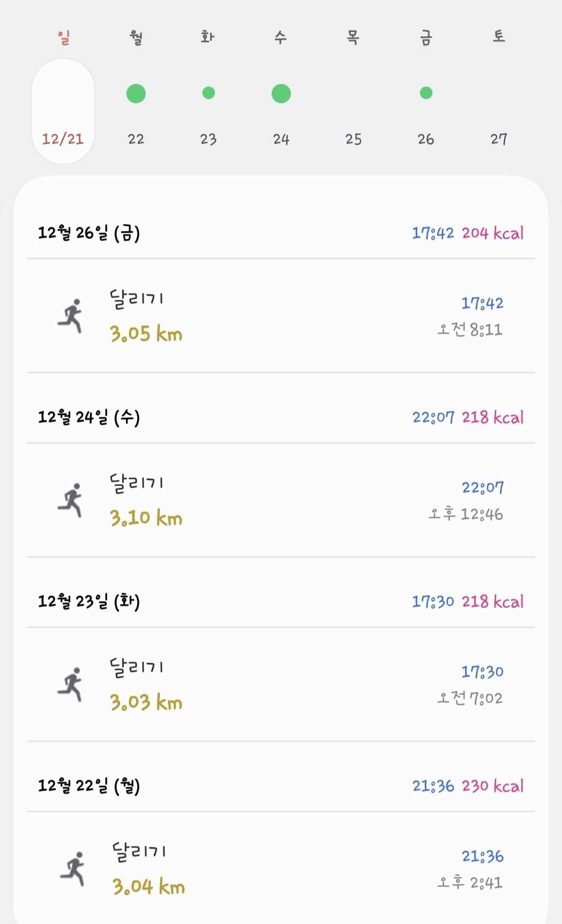
Task: Tap 204 kcal summary for December 26
Action: click(492, 233)
